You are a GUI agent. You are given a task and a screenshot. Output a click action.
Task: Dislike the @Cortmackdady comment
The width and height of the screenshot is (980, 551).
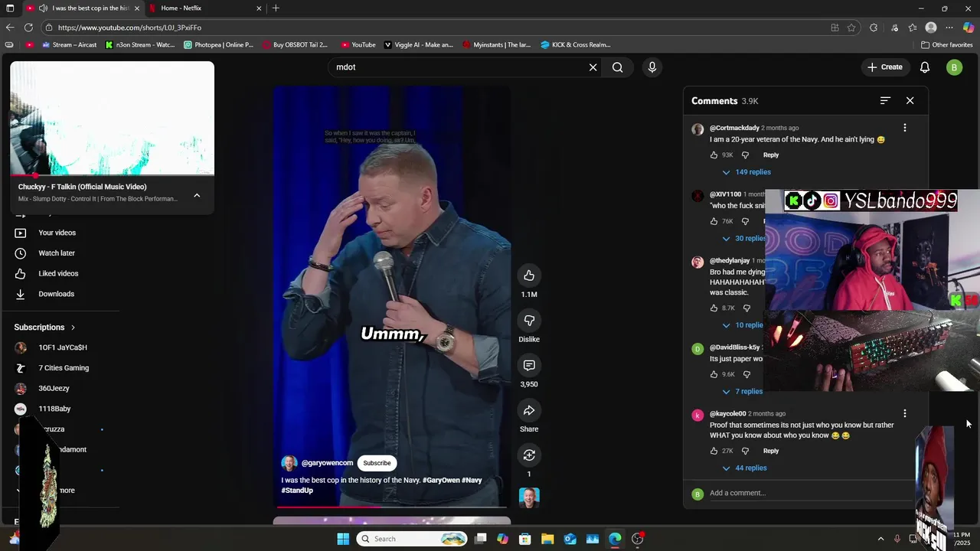point(745,155)
